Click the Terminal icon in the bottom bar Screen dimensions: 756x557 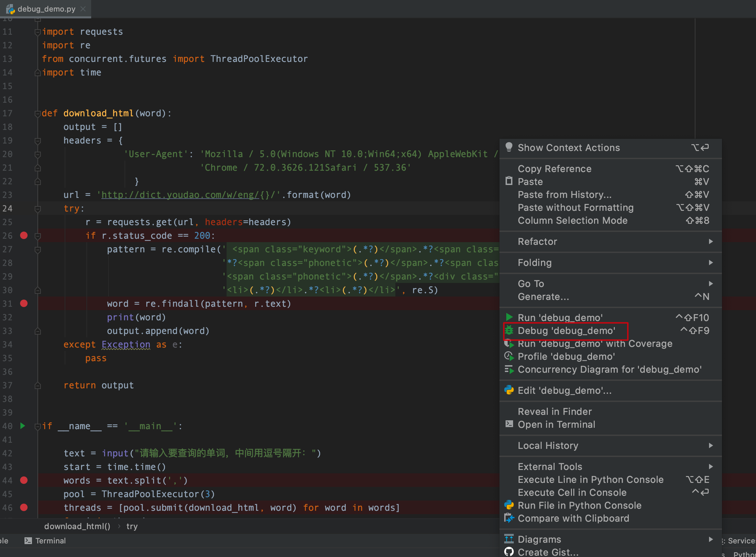click(x=28, y=541)
